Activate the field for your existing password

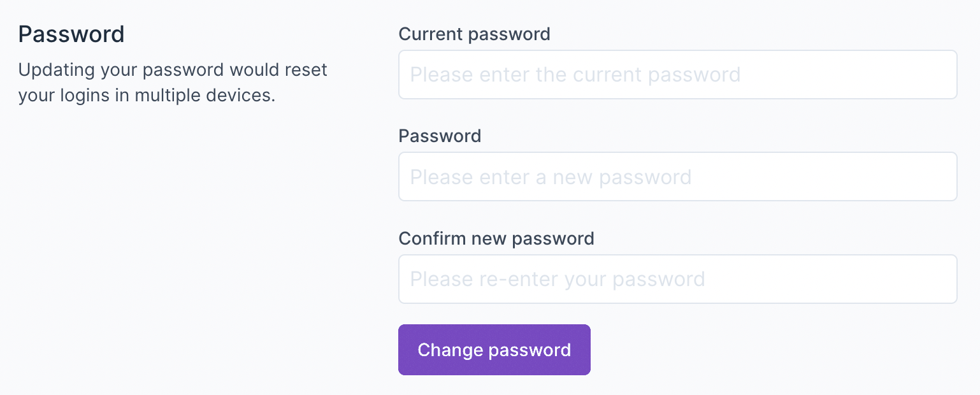click(x=677, y=75)
